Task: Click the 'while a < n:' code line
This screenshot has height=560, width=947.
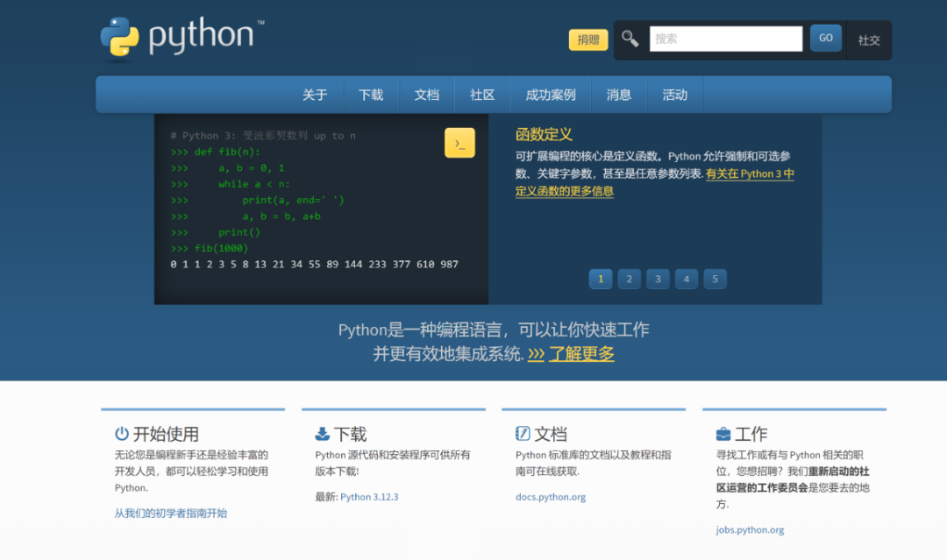Action: point(230,184)
